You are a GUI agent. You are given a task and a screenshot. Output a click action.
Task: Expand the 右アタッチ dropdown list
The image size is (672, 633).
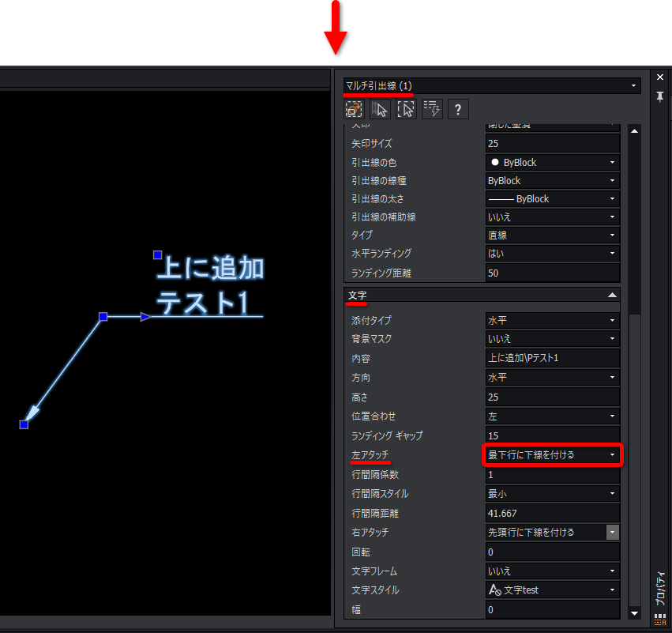(613, 533)
